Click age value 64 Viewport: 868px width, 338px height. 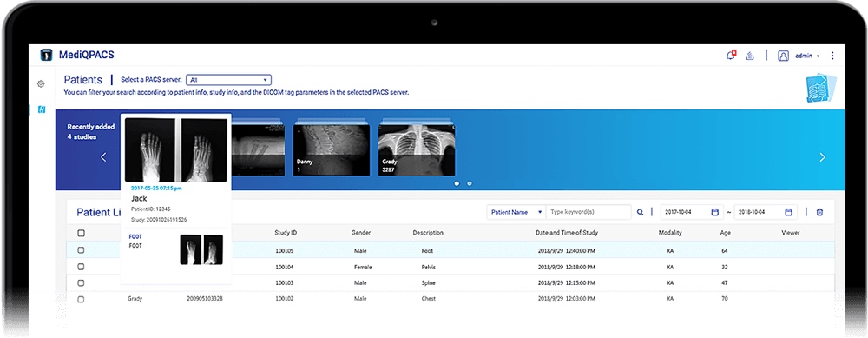pyautogui.click(x=724, y=251)
